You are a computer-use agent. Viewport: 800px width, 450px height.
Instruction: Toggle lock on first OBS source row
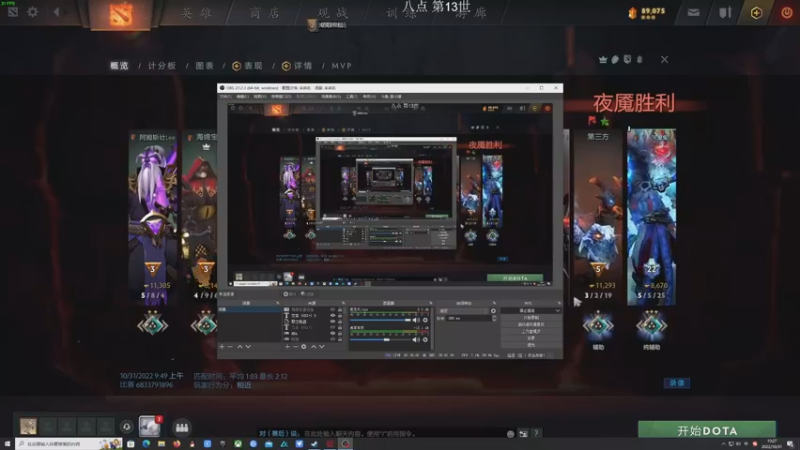[x=340, y=309]
